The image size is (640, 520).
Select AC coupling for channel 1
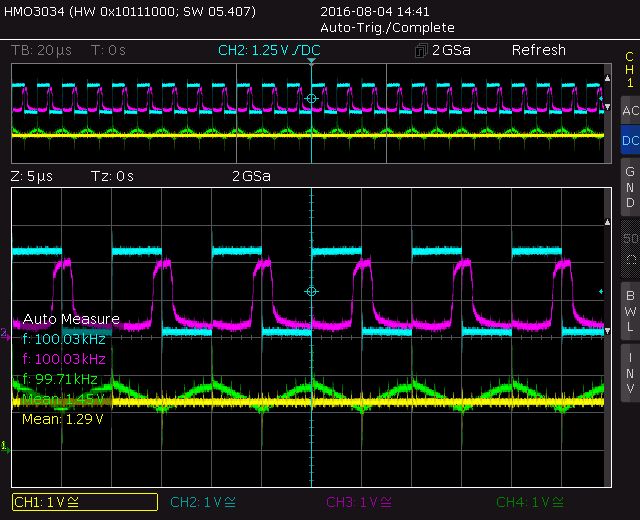[x=629, y=111]
